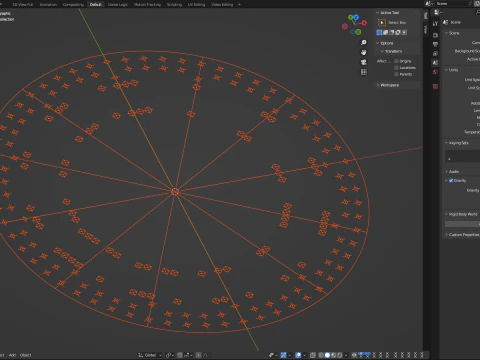
Task: Open the Render properties tab icon
Action: 435,35
